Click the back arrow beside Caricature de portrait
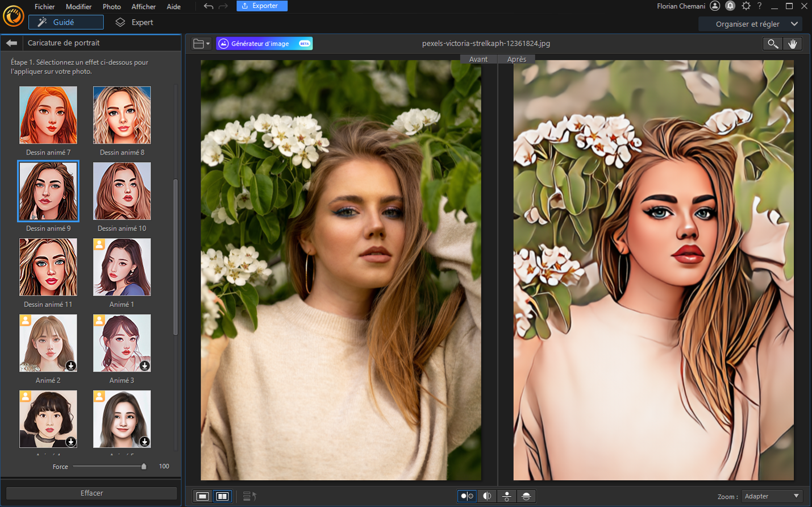This screenshot has width=812, height=507. tap(11, 43)
